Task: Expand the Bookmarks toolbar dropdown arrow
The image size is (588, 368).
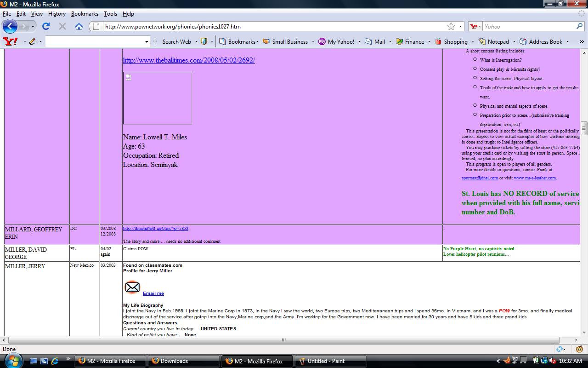Action: click(x=257, y=41)
